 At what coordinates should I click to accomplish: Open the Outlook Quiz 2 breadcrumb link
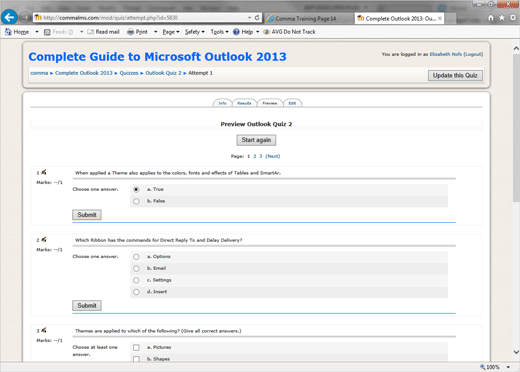click(163, 73)
